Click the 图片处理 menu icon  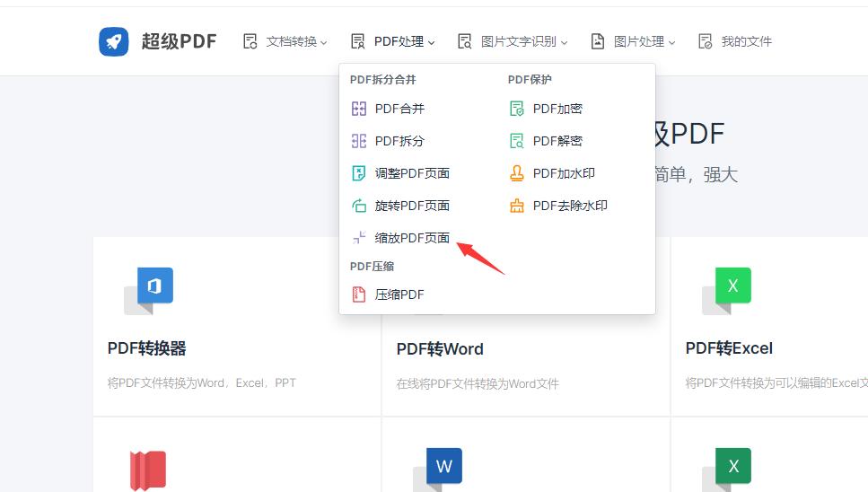click(x=598, y=41)
